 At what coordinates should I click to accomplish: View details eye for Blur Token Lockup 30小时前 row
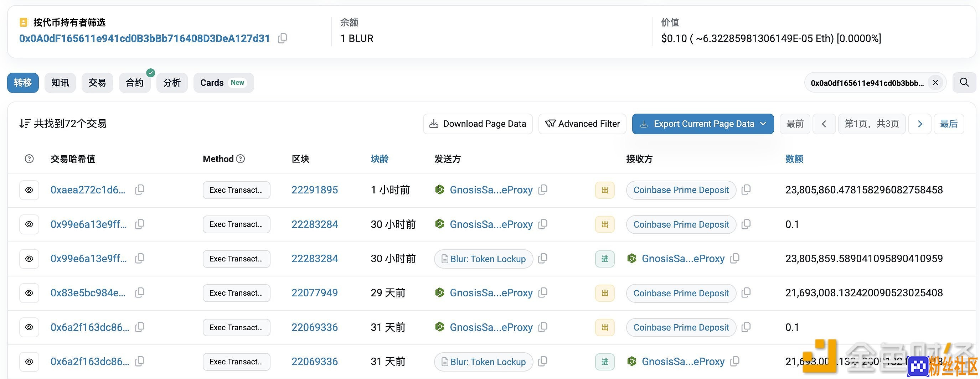(29, 259)
